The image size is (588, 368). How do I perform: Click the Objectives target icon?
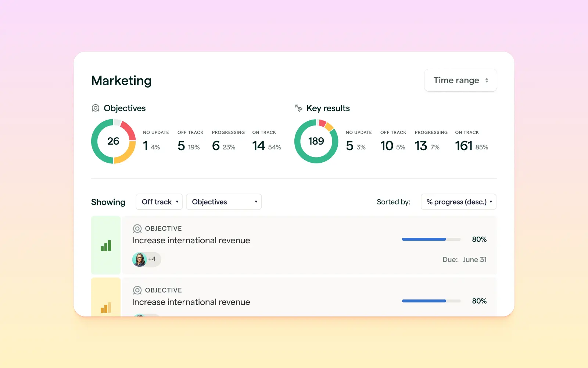(x=96, y=108)
